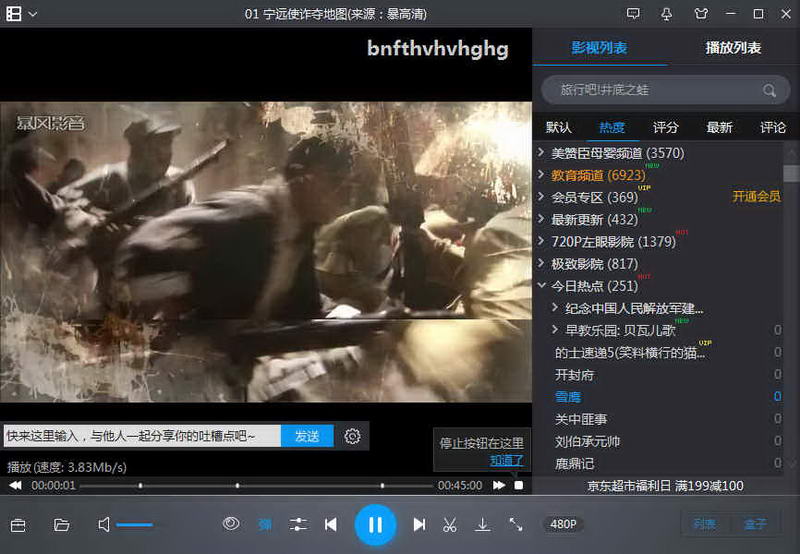
Task: Collapse 今日热点 category
Action: tap(541, 285)
